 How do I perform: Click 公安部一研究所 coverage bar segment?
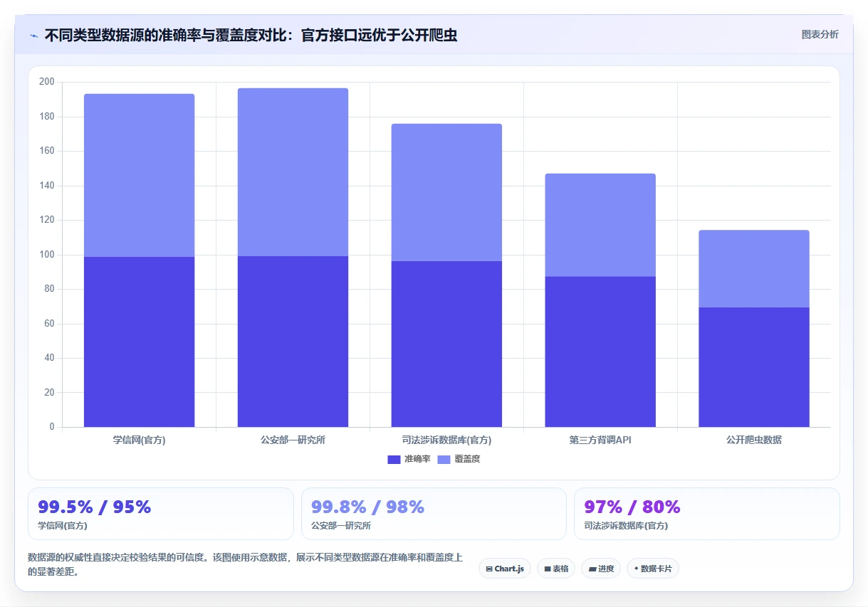tap(293, 171)
